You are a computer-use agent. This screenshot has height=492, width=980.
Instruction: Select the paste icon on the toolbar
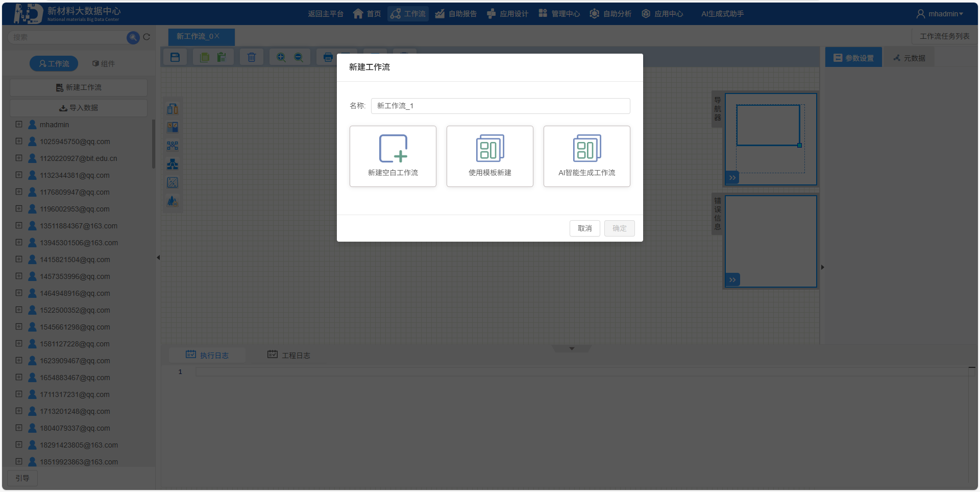coord(222,57)
